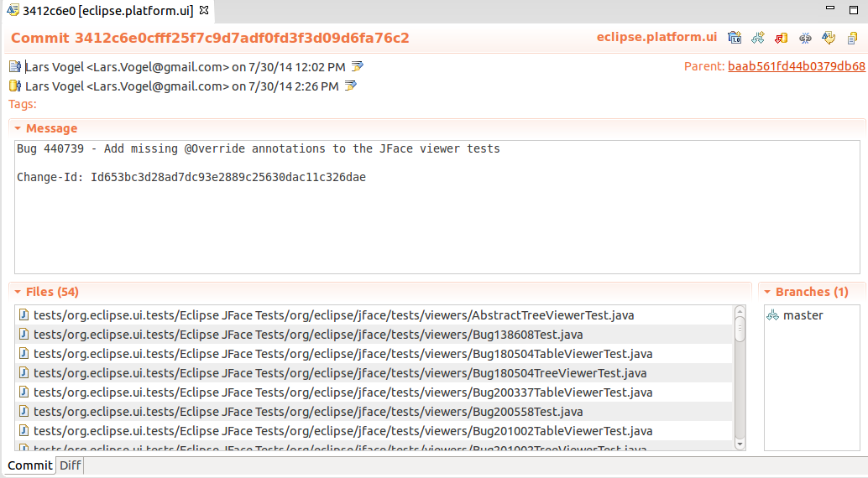Click the eclipse.platform.ui repository name

(x=656, y=37)
